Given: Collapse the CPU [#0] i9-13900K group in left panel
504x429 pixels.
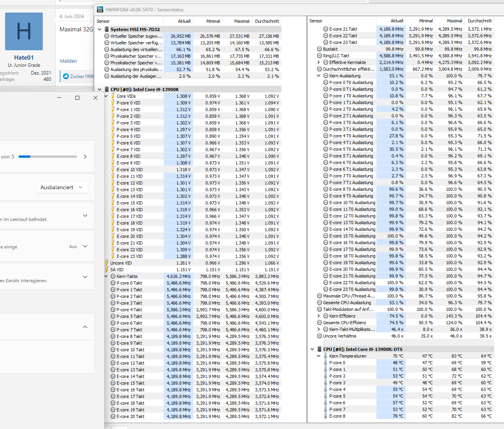Looking at the screenshot, I should [x=99, y=89].
